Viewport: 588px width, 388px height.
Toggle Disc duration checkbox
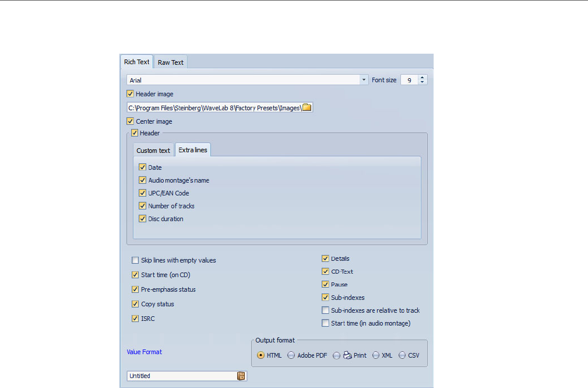click(143, 218)
